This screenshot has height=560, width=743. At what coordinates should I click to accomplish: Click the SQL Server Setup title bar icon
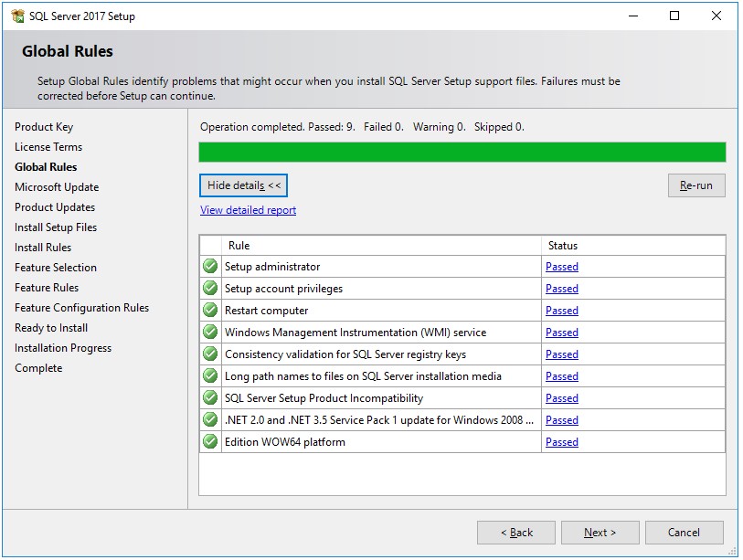[18, 16]
